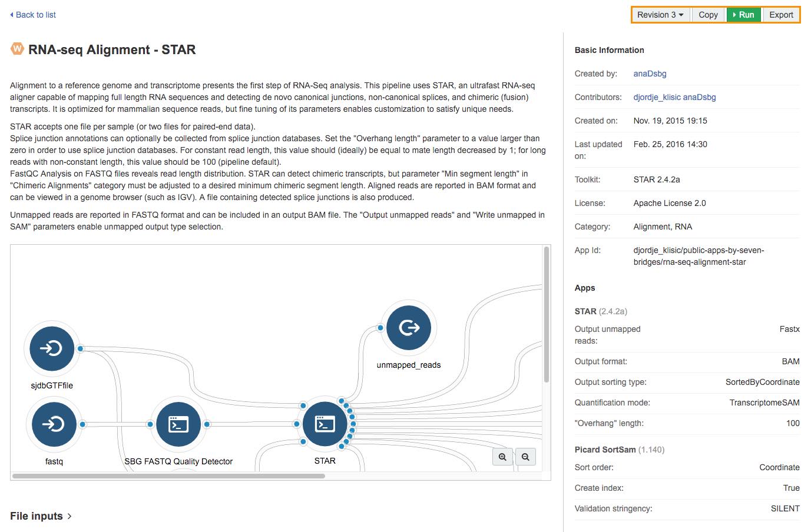Click the Basic Information heading

tap(610, 50)
